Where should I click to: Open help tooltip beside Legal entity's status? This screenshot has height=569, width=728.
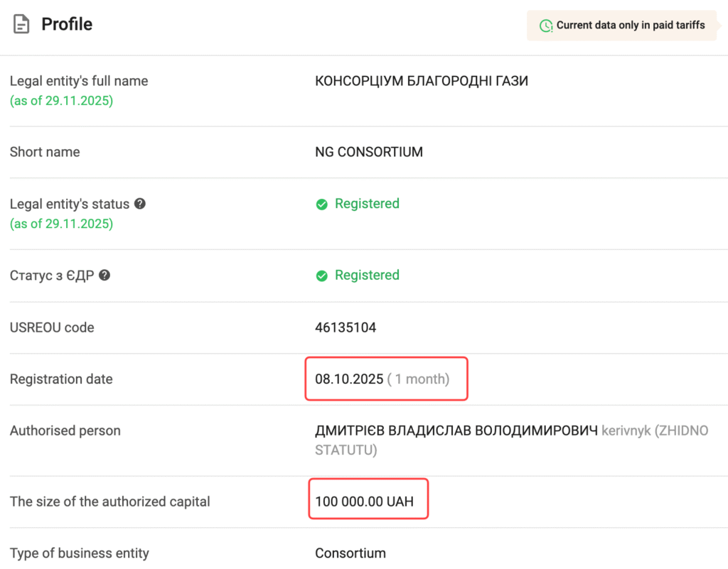(x=140, y=204)
